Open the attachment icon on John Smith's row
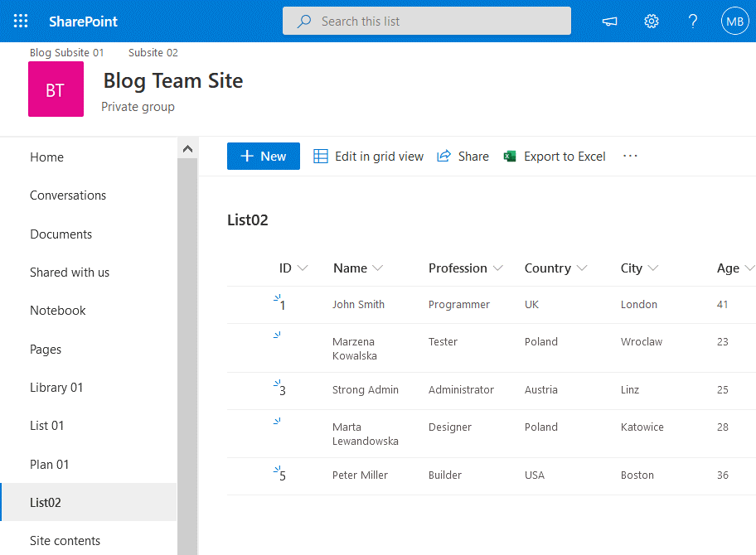Viewport: 756px width, 555px height. [x=275, y=300]
